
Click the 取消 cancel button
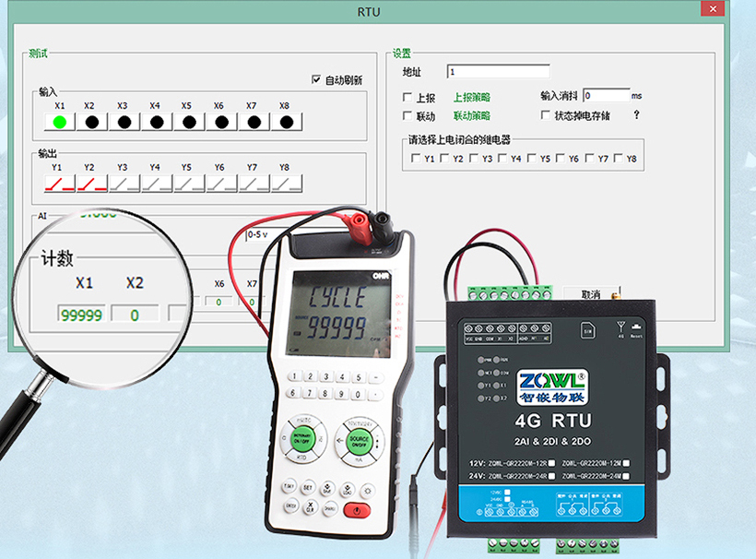click(590, 294)
